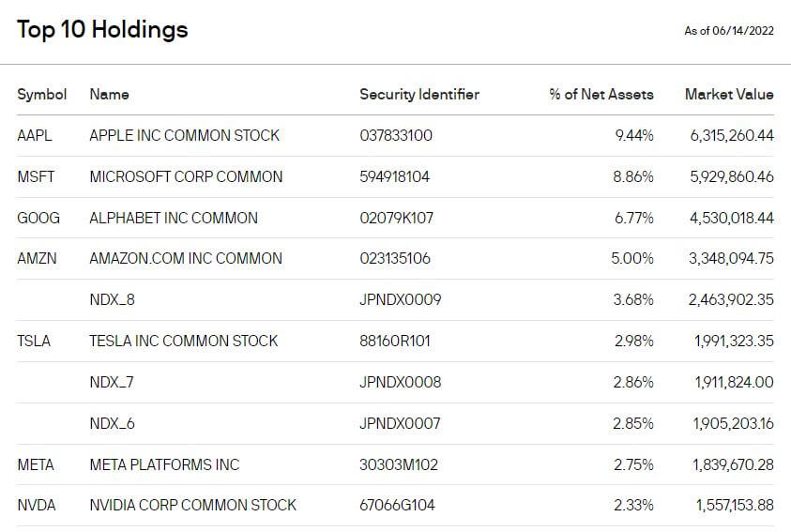Select the NVDA ticker symbol
Image resolution: width=791 pixels, height=532 pixels.
point(37,505)
